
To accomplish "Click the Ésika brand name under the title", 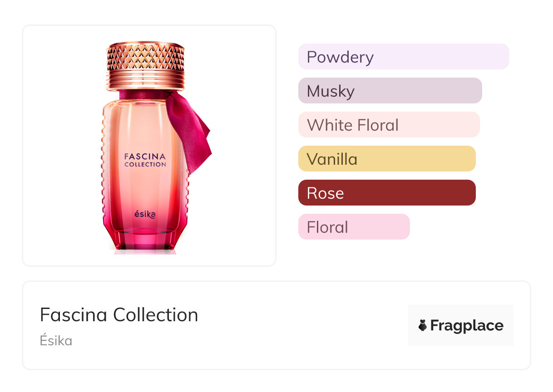I will [x=56, y=341].
